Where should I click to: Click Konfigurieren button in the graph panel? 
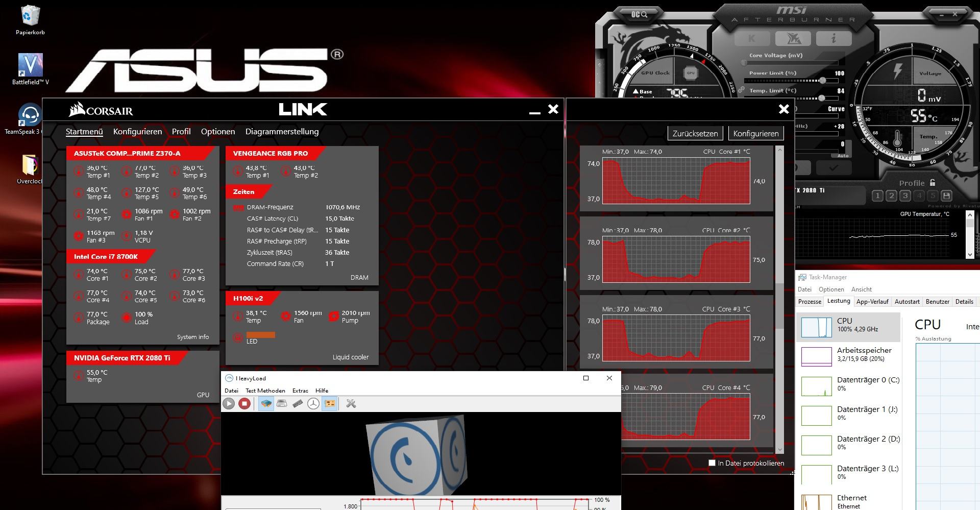click(756, 133)
